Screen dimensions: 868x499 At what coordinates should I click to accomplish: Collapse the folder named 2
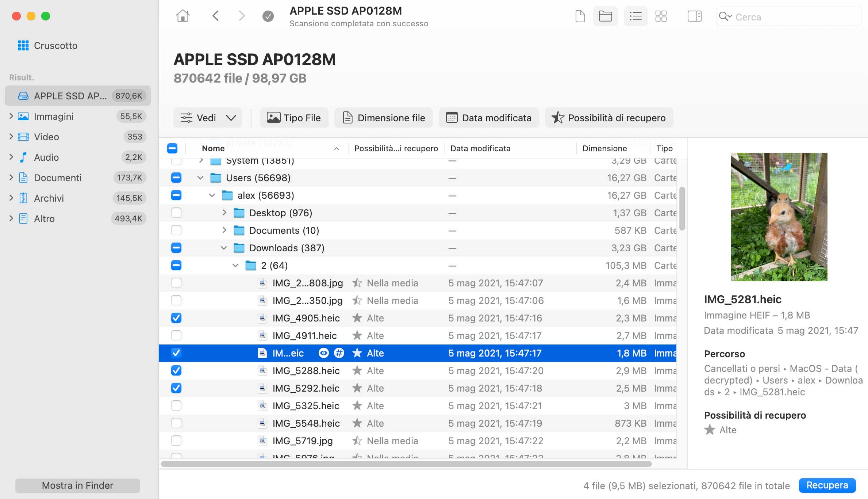(235, 266)
